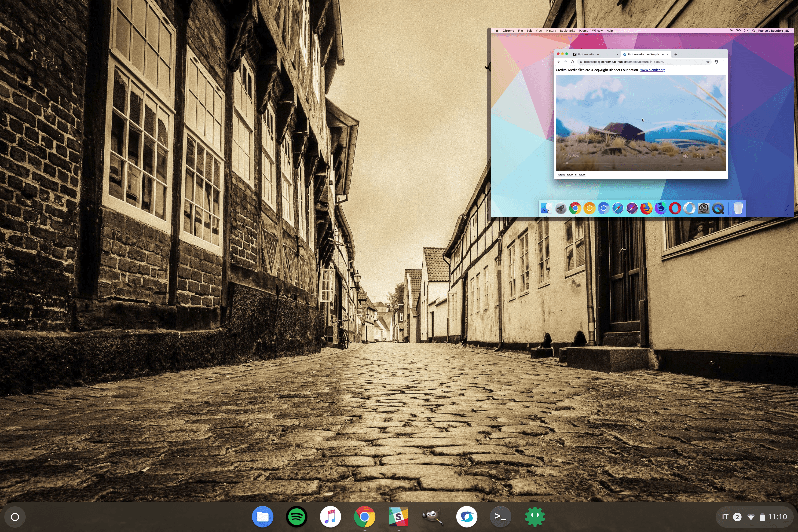Viewport: 798px width, 532px height.
Task: Click the www.blender.org link
Action: click(x=652, y=70)
